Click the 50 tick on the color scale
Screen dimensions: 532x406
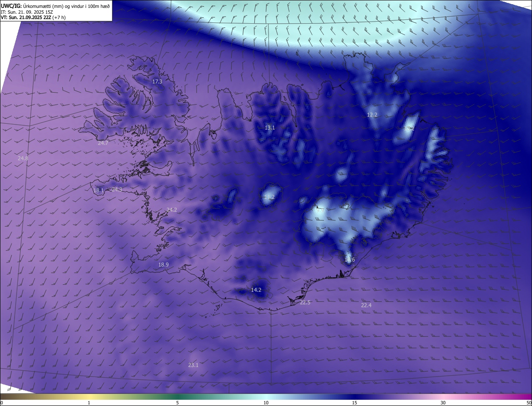[x=529, y=403]
